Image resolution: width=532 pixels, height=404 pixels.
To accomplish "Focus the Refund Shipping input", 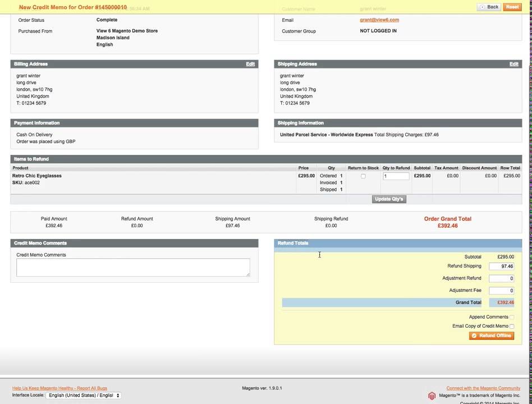I will point(501,267).
